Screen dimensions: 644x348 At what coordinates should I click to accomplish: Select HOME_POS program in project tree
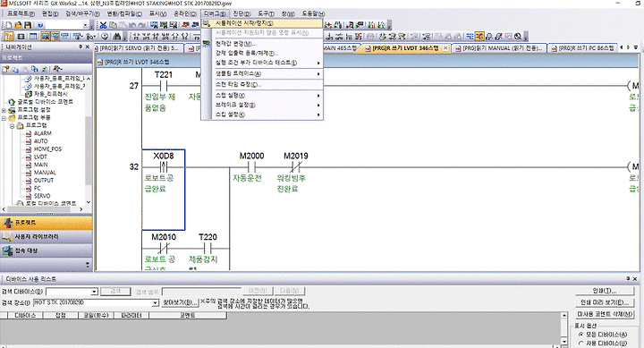(x=47, y=149)
